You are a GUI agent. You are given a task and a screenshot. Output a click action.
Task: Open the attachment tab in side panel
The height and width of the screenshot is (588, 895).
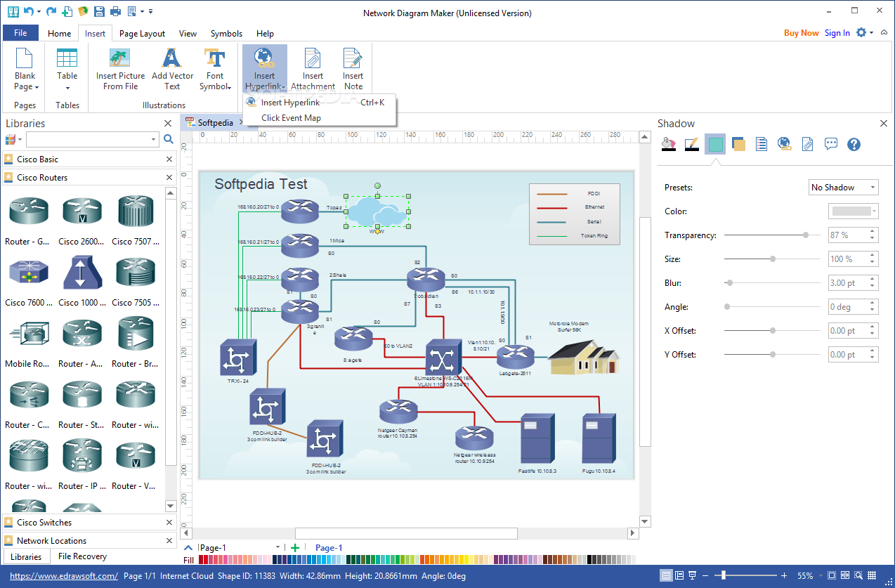[807, 144]
